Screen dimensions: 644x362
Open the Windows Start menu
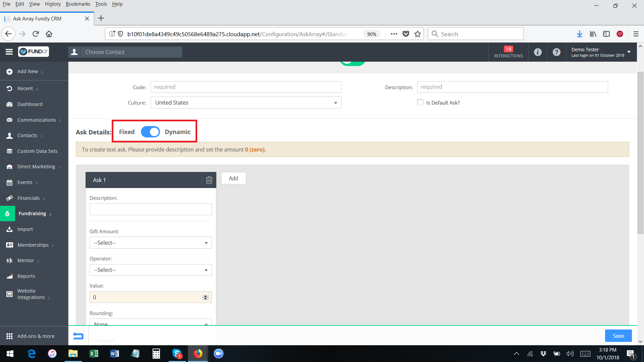pos(10,354)
